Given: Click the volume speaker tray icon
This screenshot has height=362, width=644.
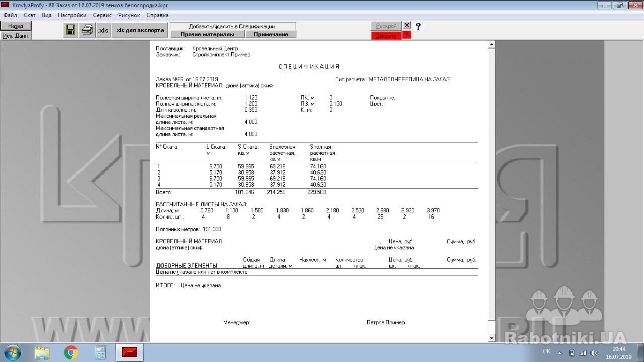Looking at the screenshot, I should 594,352.
